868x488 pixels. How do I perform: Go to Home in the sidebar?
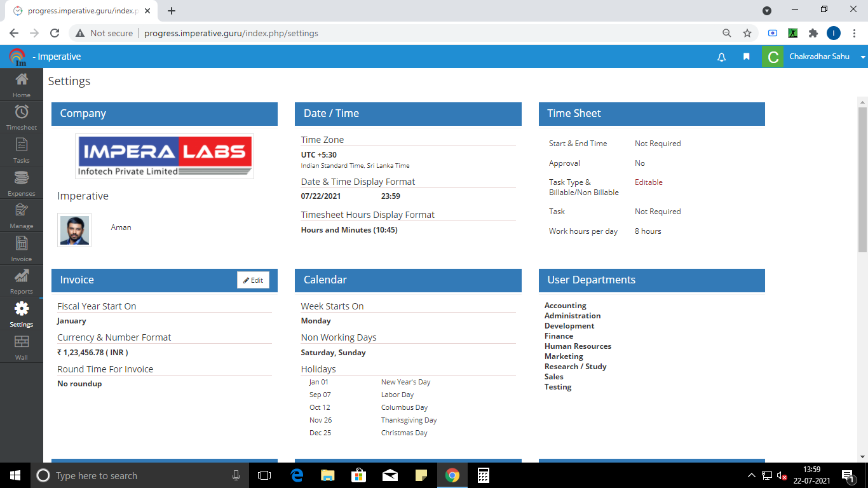[22, 80]
